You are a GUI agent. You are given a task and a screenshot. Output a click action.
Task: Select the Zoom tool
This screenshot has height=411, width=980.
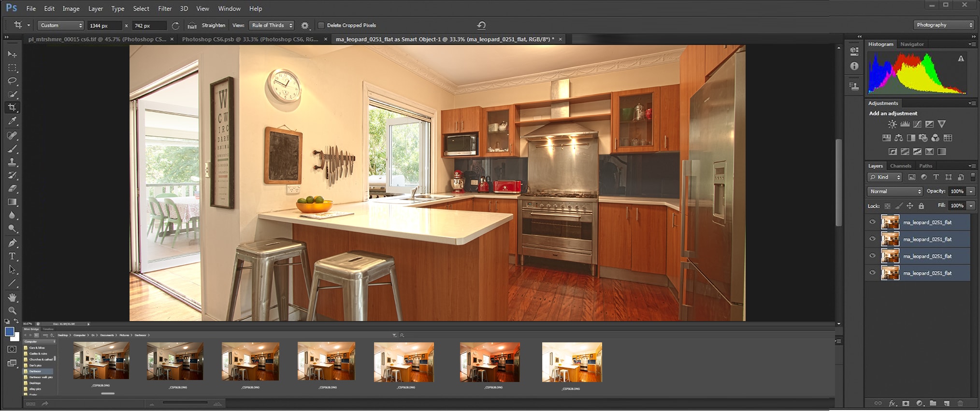(x=12, y=310)
